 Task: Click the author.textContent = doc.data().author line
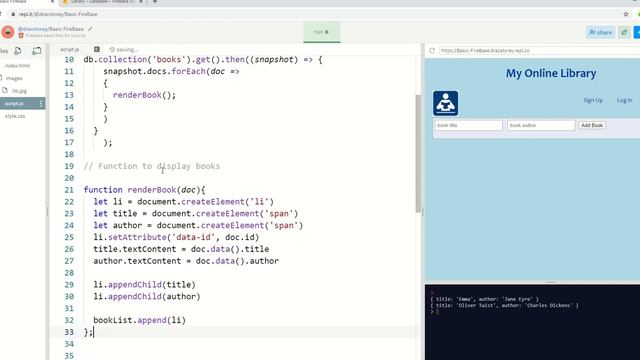click(x=186, y=261)
